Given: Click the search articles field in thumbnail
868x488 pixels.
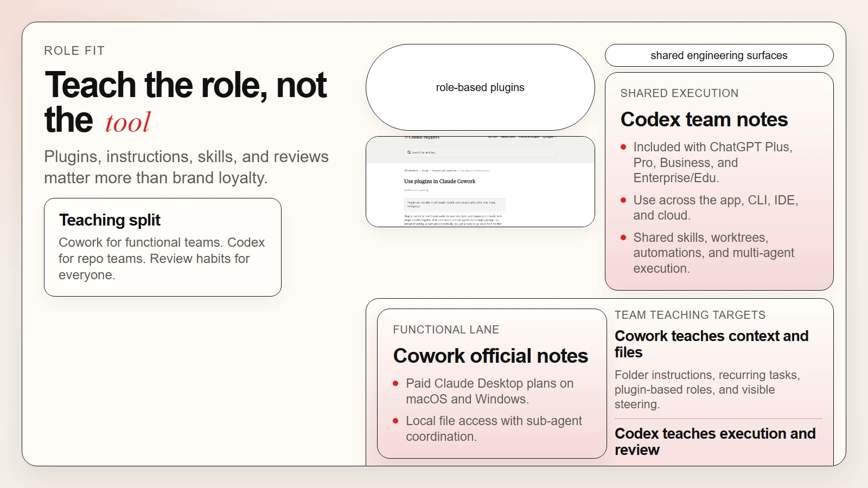Looking at the screenshot, I should click(x=480, y=152).
